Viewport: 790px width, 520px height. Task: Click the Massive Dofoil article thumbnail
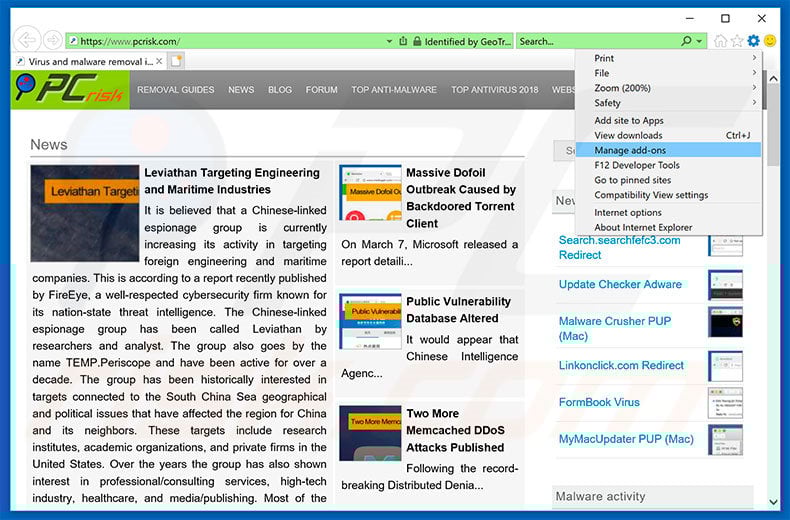point(370,193)
